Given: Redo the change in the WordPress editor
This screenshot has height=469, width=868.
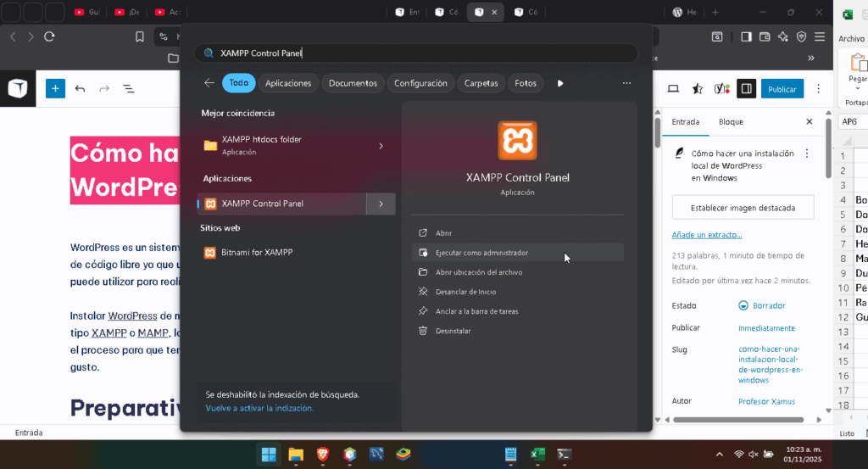Looking at the screenshot, I should (104, 88).
